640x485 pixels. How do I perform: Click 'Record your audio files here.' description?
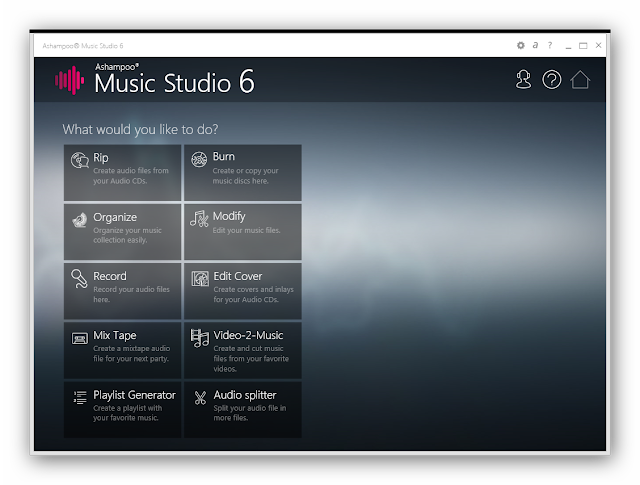click(x=131, y=294)
